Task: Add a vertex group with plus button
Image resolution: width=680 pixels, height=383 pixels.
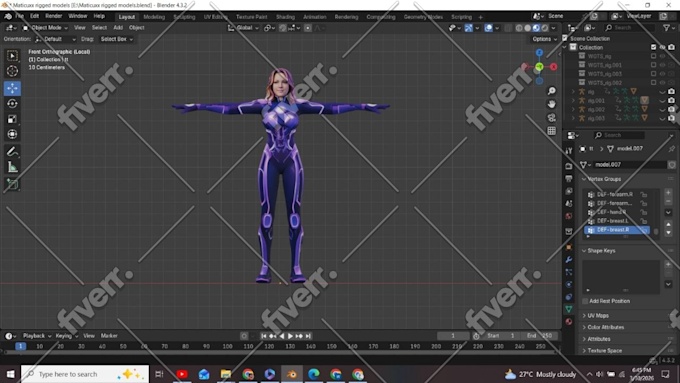Action: (x=668, y=192)
